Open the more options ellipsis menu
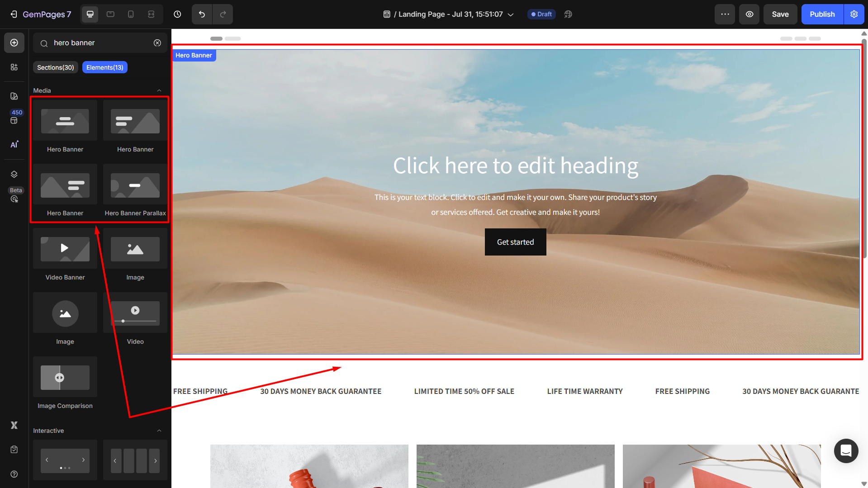The image size is (868, 488). pyautogui.click(x=725, y=14)
